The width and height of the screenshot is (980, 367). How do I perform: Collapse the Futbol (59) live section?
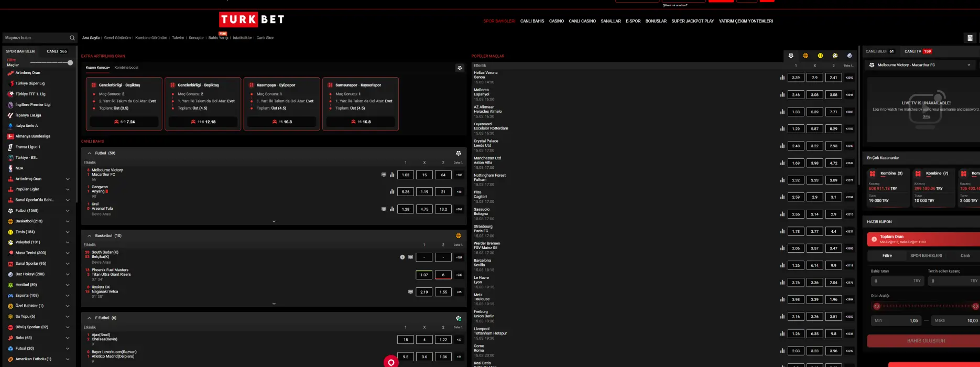90,153
